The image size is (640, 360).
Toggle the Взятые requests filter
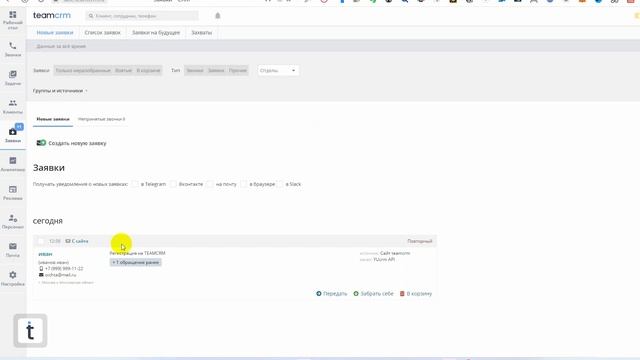tap(123, 70)
